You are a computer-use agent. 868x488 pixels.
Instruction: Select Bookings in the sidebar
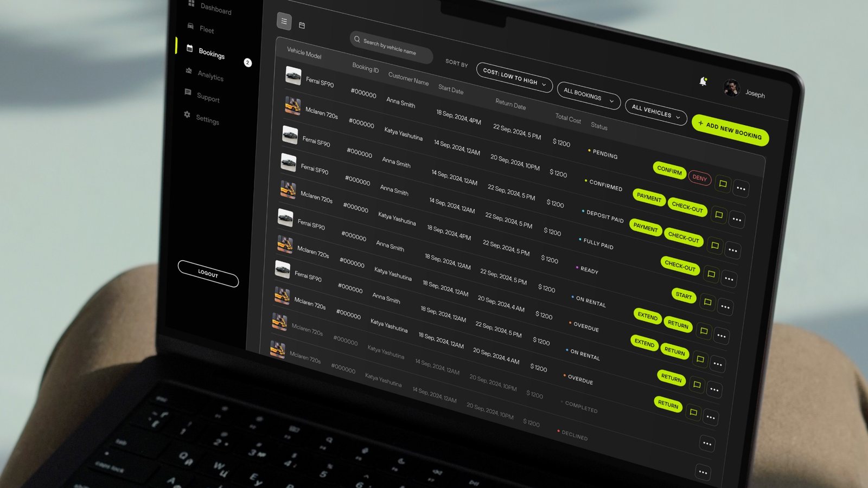[206, 52]
